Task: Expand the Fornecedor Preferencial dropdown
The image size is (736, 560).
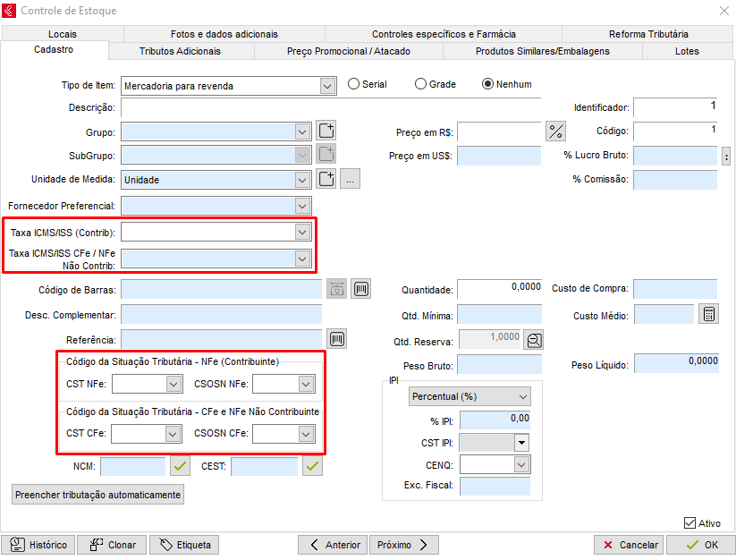Action: click(x=302, y=206)
